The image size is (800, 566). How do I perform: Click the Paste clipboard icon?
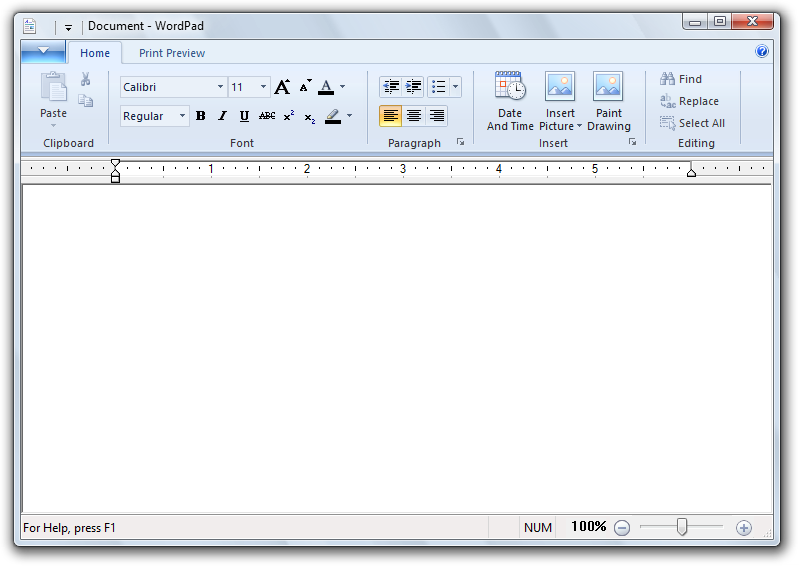tap(54, 87)
